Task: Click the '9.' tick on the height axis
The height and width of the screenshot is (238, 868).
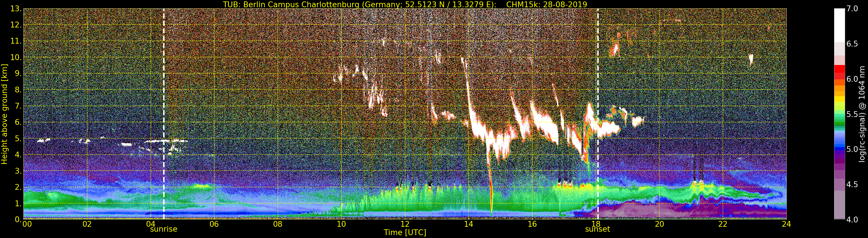Action: pyautogui.click(x=18, y=73)
